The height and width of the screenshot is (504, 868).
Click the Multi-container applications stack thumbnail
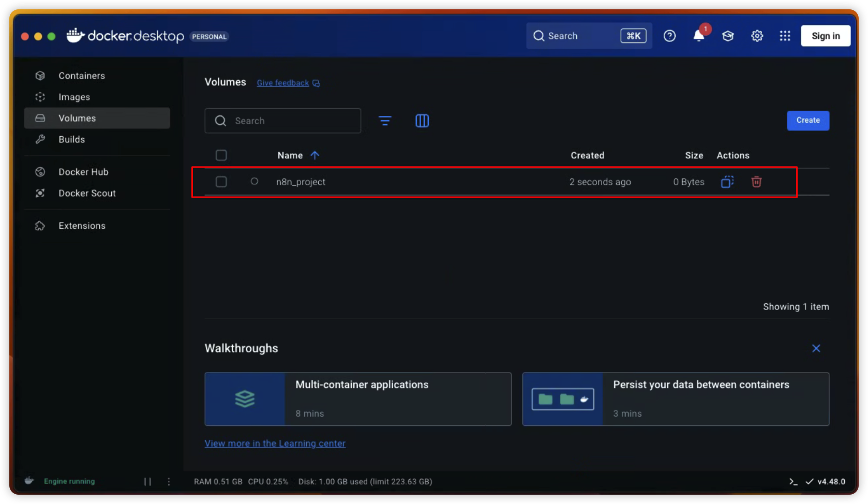[x=245, y=399]
